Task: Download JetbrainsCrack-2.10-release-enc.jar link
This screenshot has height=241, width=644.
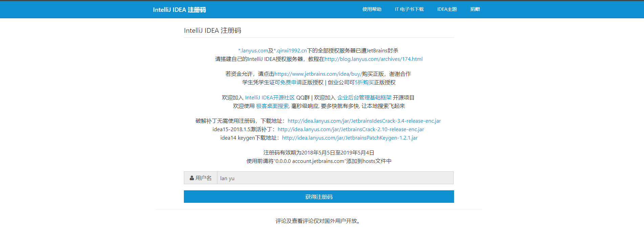Action: [x=351, y=129]
